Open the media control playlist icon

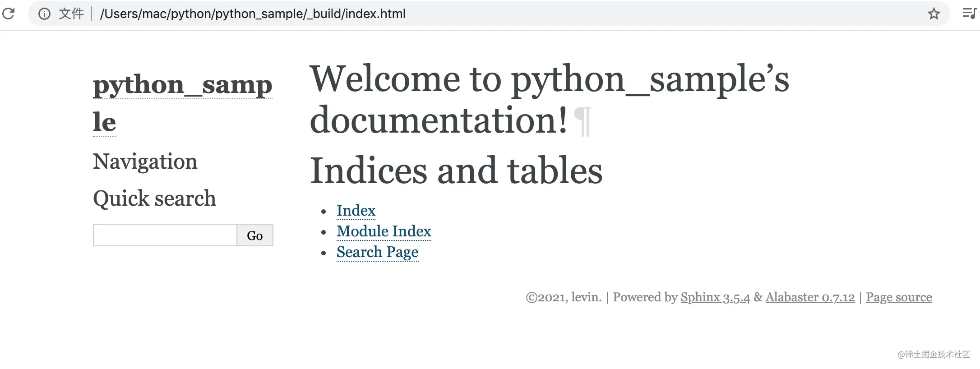[969, 14]
